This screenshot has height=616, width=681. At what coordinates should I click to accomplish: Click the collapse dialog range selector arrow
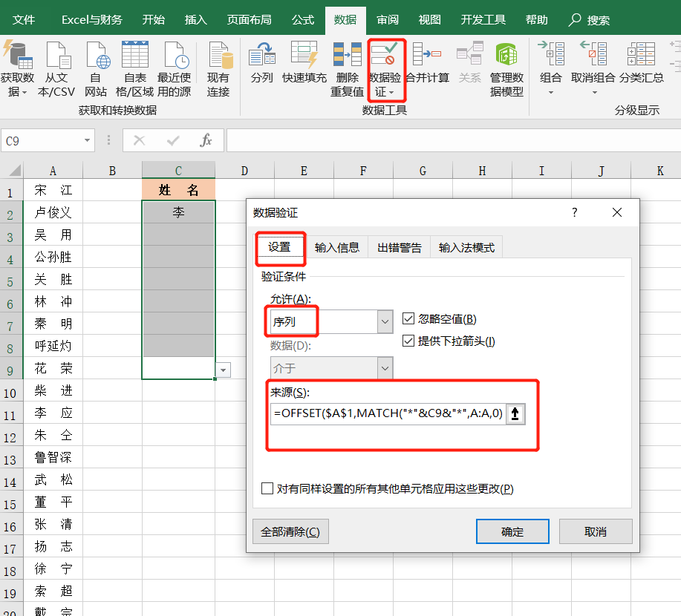pyautogui.click(x=515, y=413)
